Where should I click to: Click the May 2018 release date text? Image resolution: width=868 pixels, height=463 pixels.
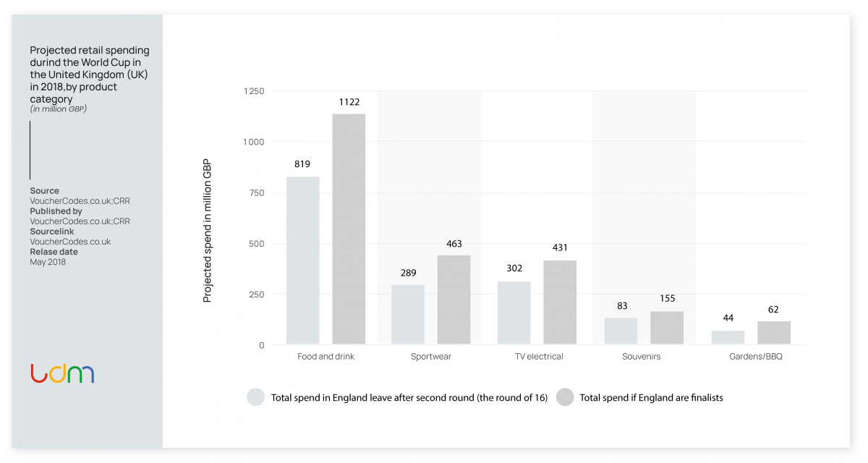coord(48,262)
